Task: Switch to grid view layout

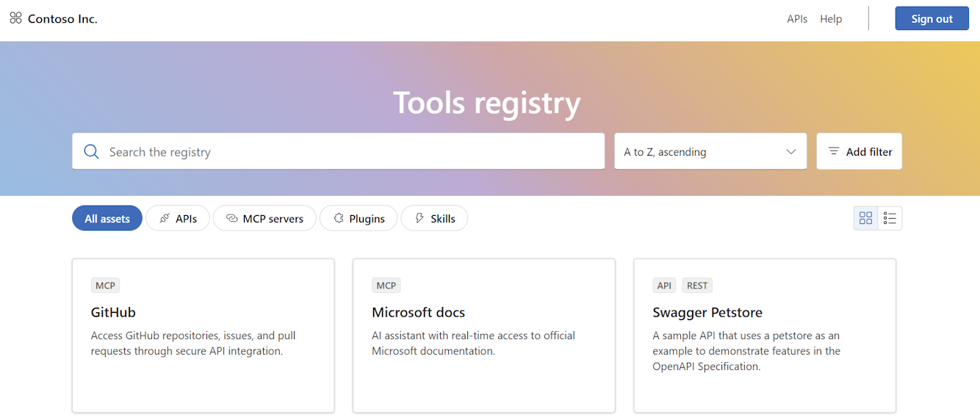Action: pos(865,218)
